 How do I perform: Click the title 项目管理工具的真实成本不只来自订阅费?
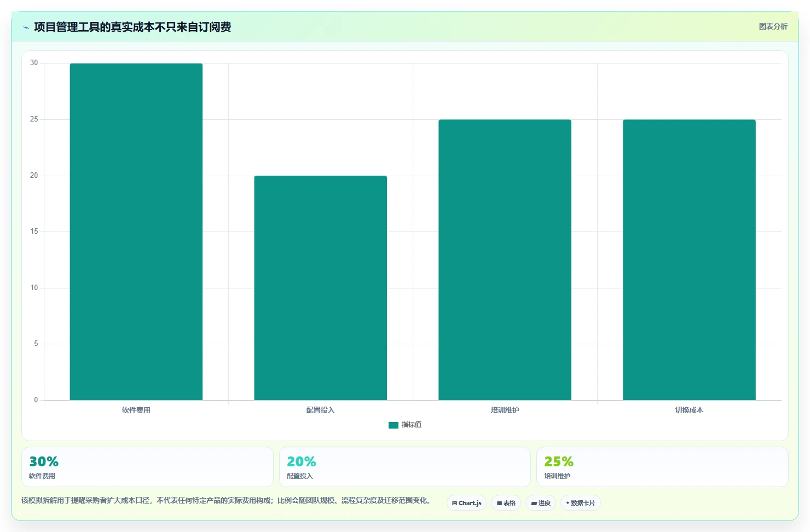click(x=132, y=27)
